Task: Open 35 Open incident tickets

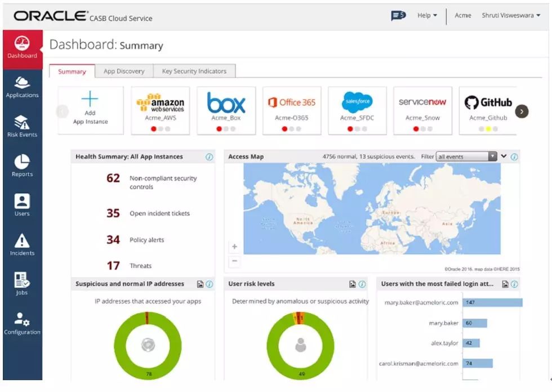Action: pos(148,213)
